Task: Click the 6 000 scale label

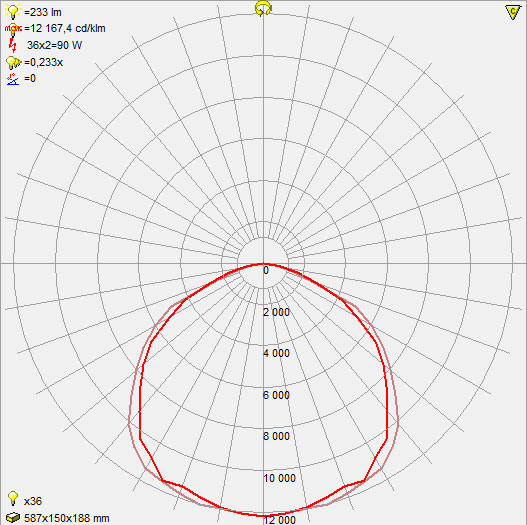Action: [276, 395]
